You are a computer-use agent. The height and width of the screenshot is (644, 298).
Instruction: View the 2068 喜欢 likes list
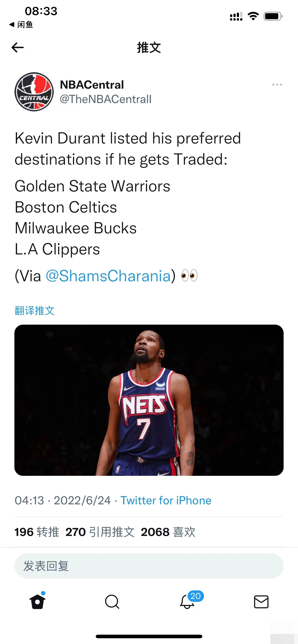click(x=168, y=532)
